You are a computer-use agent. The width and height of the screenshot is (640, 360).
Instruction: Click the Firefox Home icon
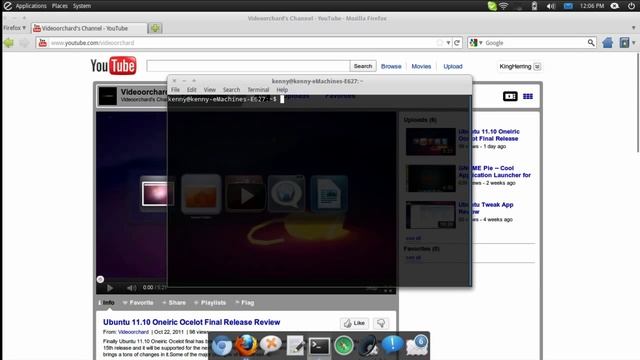pos(607,42)
